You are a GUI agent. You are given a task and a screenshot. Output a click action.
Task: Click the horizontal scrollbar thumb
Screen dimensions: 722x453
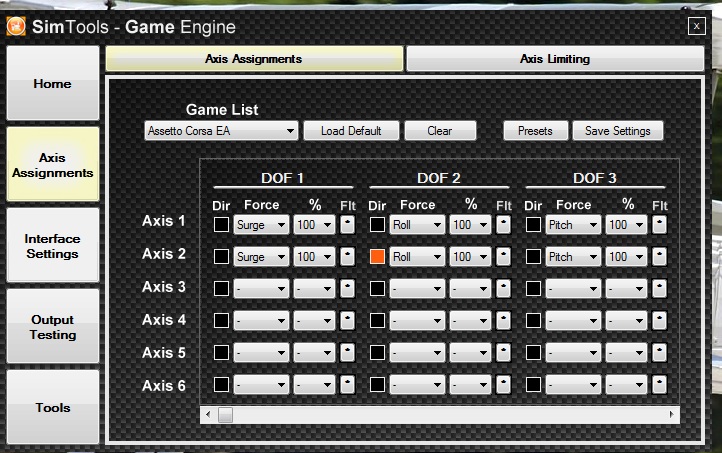click(x=225, y=414)
